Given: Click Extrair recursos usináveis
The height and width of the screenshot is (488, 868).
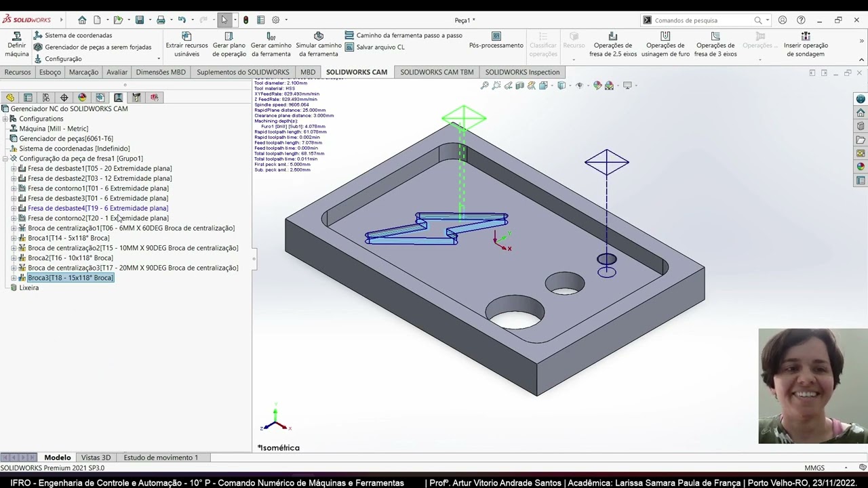Looking at the screenshot, I should [x=186, y=45].
